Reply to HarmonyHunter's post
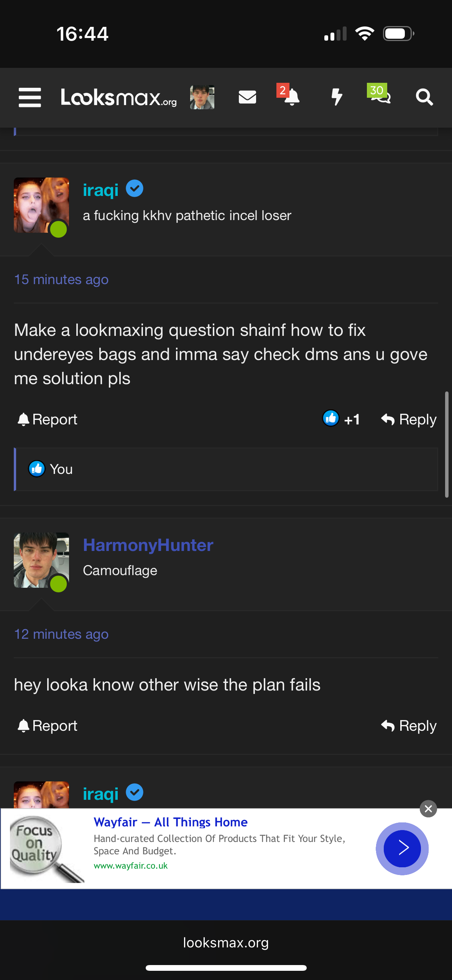Viewport: 452px width, 980px height. [409, 725]
